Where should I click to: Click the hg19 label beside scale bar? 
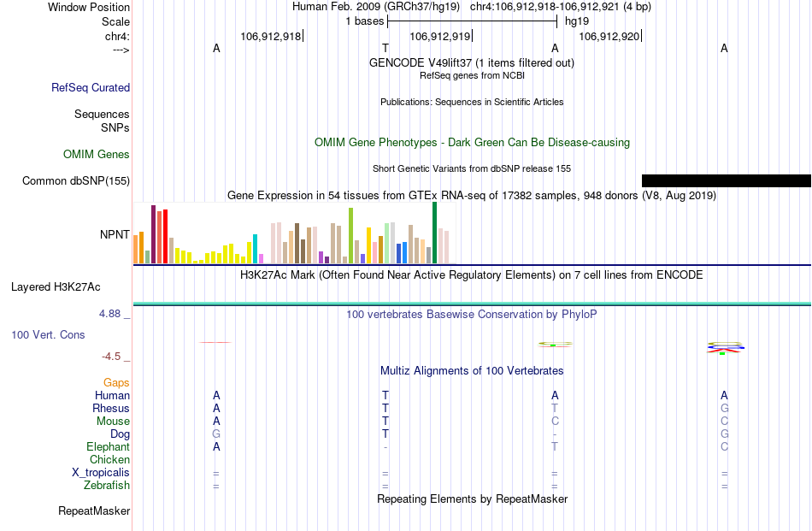point(577,21)
